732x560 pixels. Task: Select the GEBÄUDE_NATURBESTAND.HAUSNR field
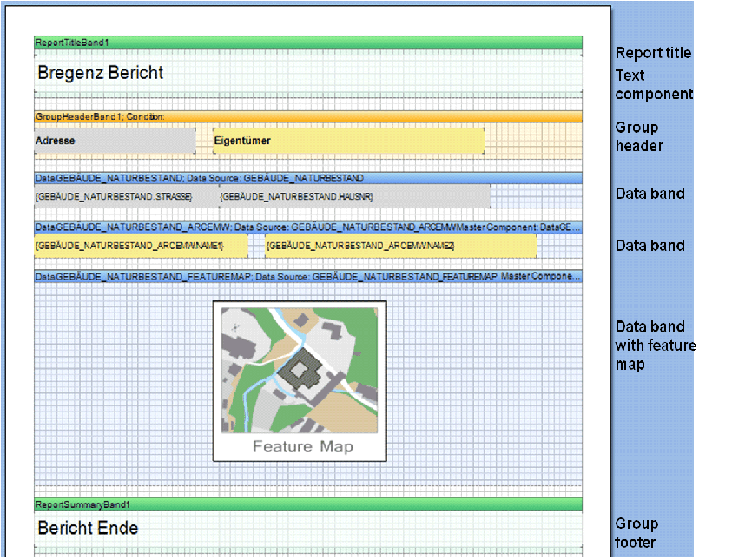point(354,197)
